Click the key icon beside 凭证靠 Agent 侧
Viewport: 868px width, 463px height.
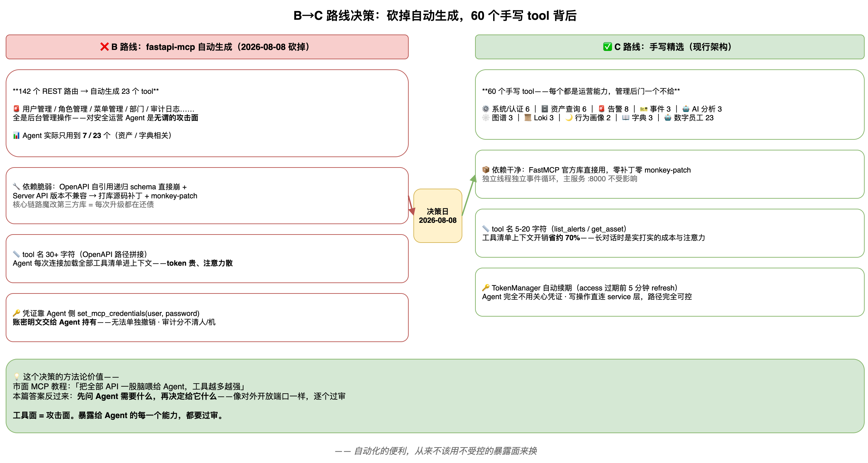[x=16, y=313]
